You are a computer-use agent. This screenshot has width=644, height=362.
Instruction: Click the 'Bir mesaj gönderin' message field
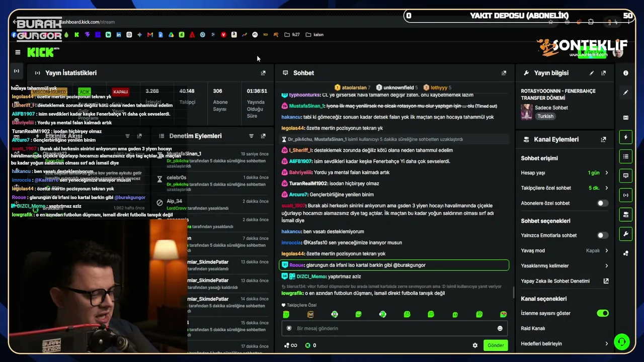click(394, 328)
